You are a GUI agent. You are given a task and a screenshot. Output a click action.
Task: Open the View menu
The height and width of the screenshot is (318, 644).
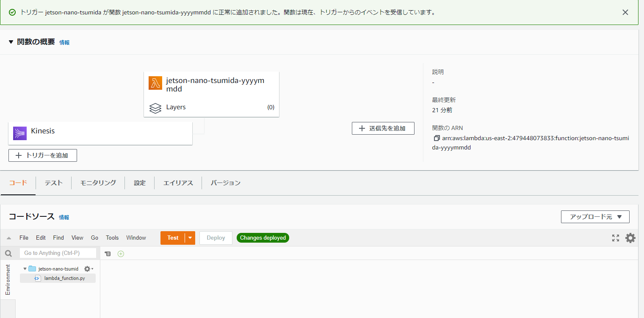(x=77, y=238)
